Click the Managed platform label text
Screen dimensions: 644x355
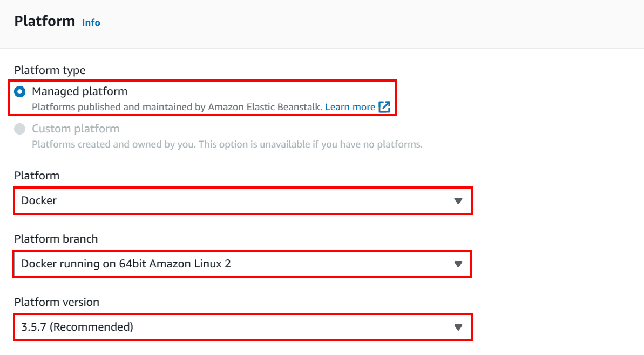pyautogui.click(x=79, y=91)
